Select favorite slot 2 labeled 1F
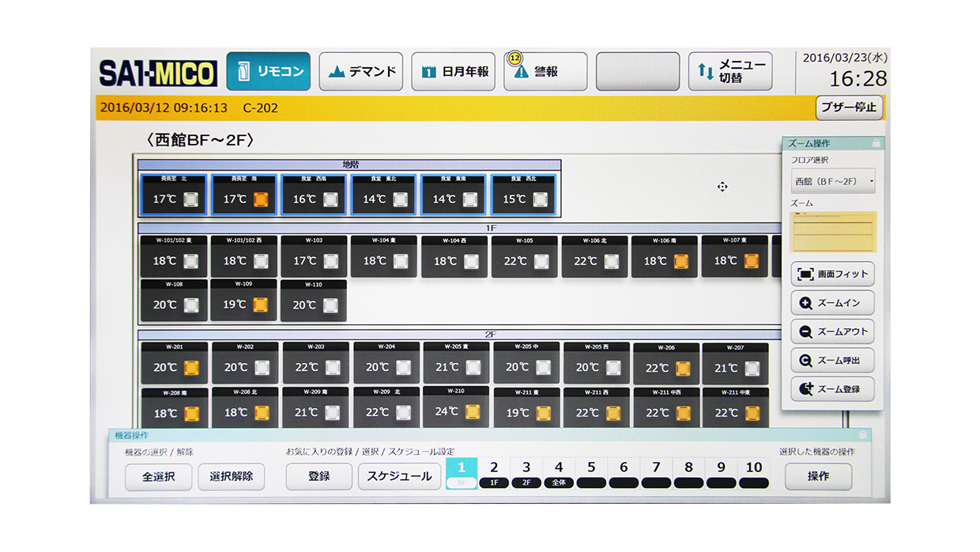 (494, 474)
